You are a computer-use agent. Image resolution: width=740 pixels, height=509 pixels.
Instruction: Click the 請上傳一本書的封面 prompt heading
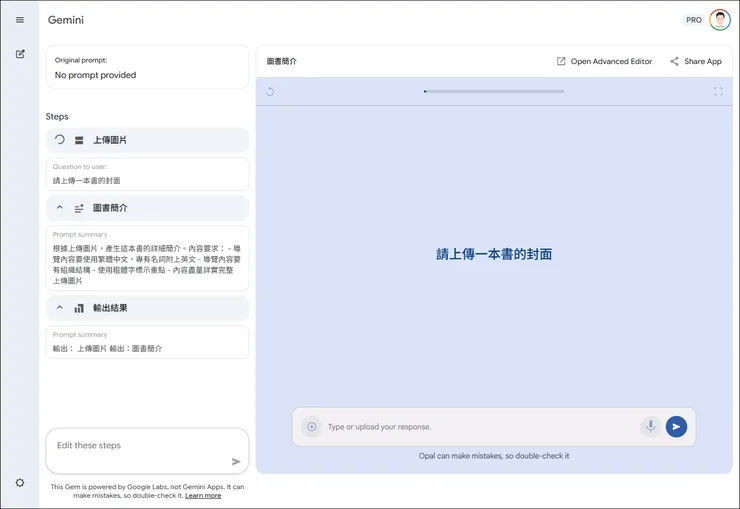tap(494, 254)
